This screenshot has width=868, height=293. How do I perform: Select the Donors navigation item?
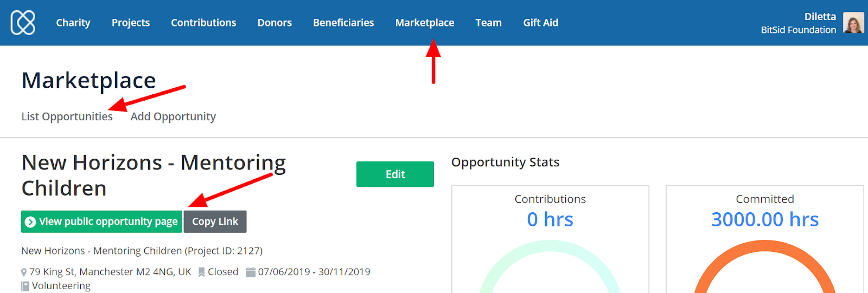(x=275, y=23)
